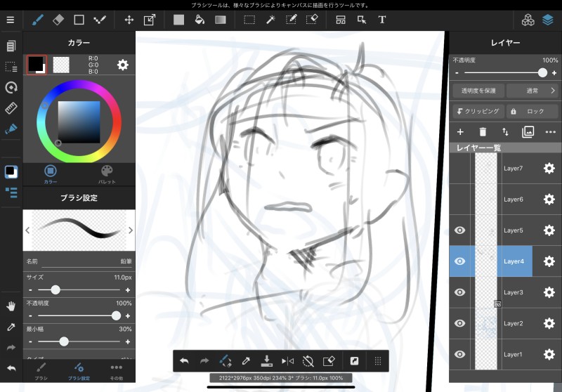562x392 pixels.
Task: Select the Gradient tool
Action: coord(221,20)
